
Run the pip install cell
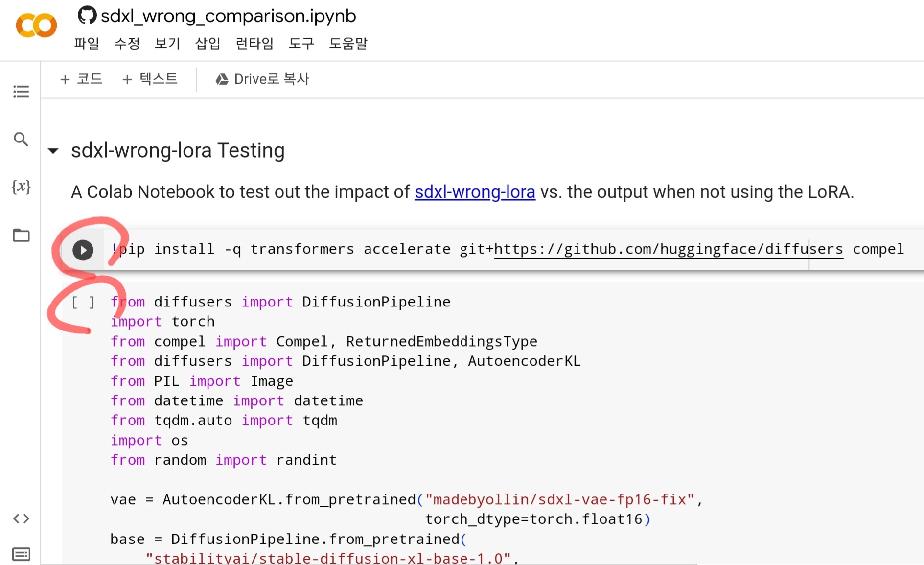(x=83, y=250)
